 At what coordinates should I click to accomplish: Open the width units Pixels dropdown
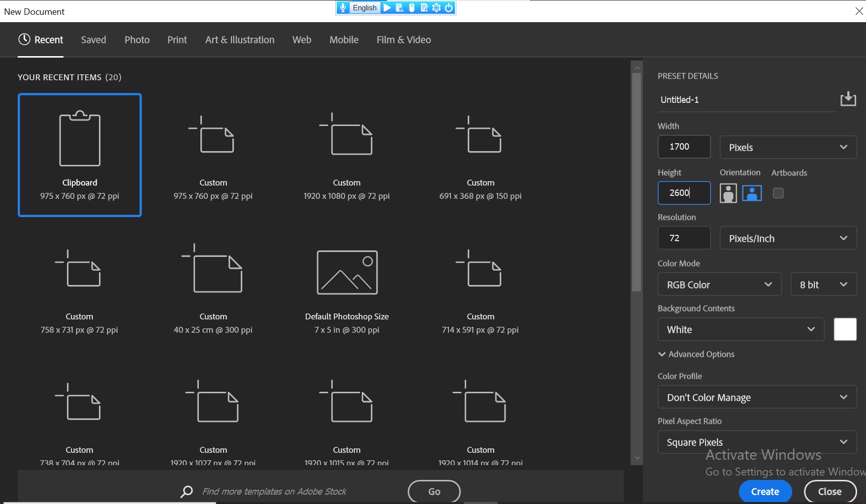pos(788,147)
